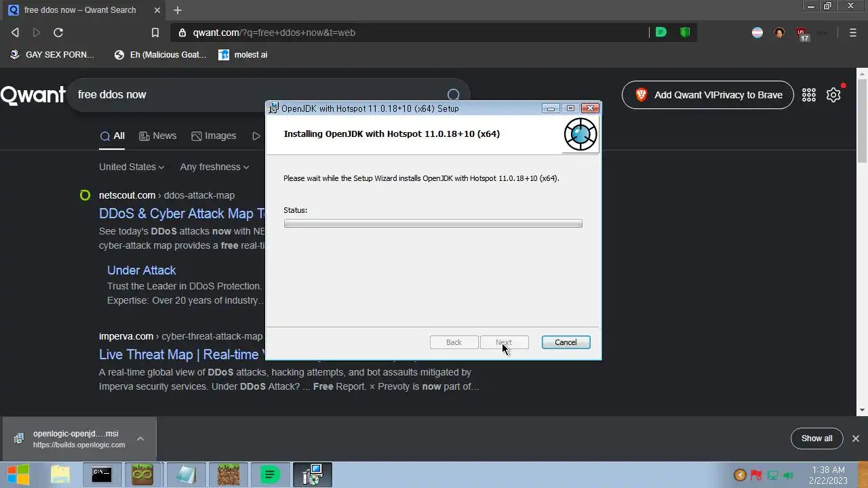
Task: Go forward in browser history
Action: coord(37,33)
